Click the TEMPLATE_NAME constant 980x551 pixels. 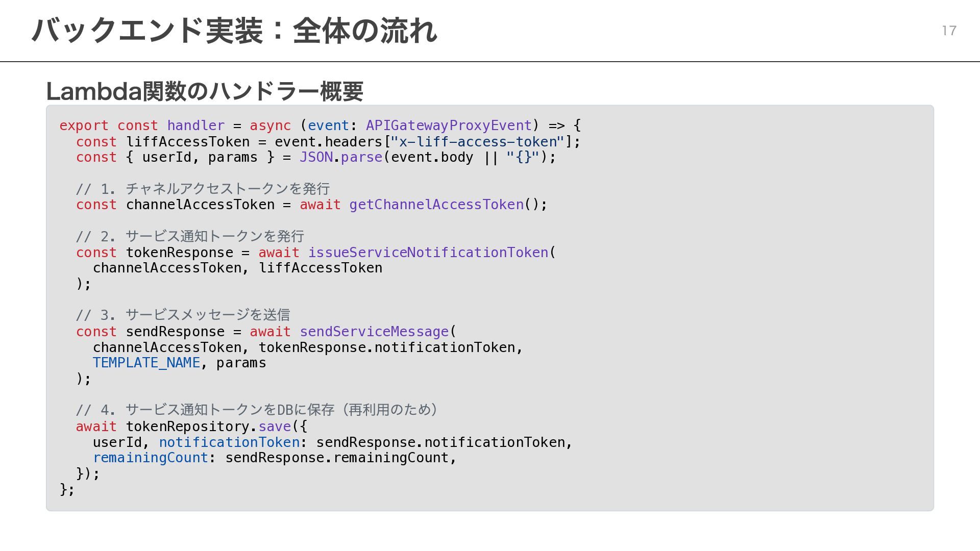tap(146, 363)
